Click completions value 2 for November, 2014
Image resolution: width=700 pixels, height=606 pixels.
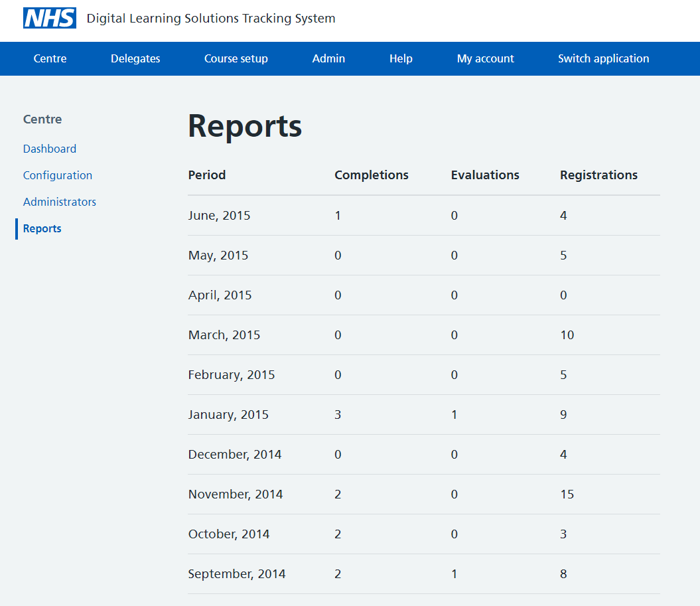point(338,494)
